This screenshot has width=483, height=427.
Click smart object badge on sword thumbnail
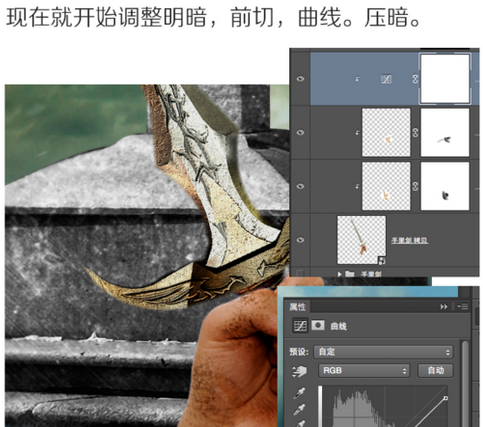[382, 260]
